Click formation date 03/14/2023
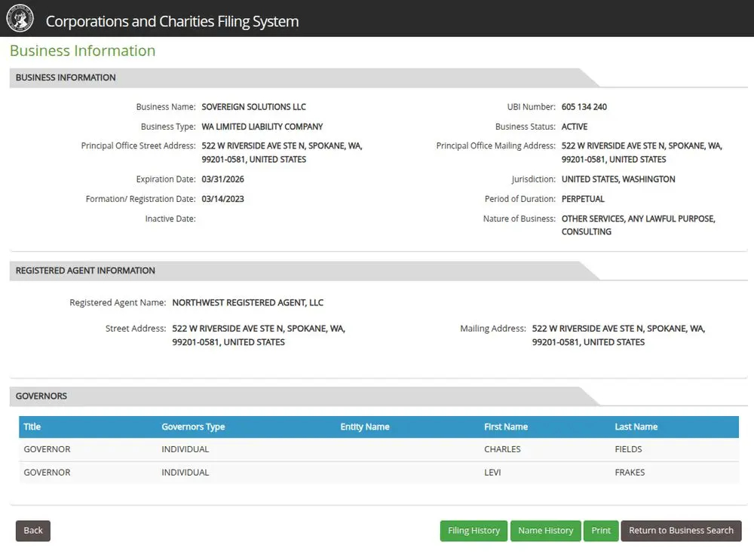This screenshot has height=560, width=754. (222, 199)
